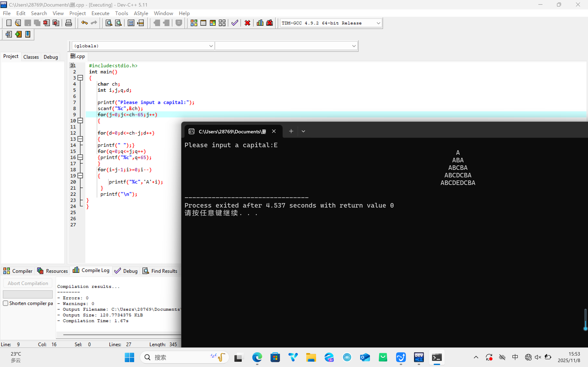Image resolution: width=588 pixels, height=367 pixels.
Task: Click the Print toolbar icon
Action: tap(69, 23)
